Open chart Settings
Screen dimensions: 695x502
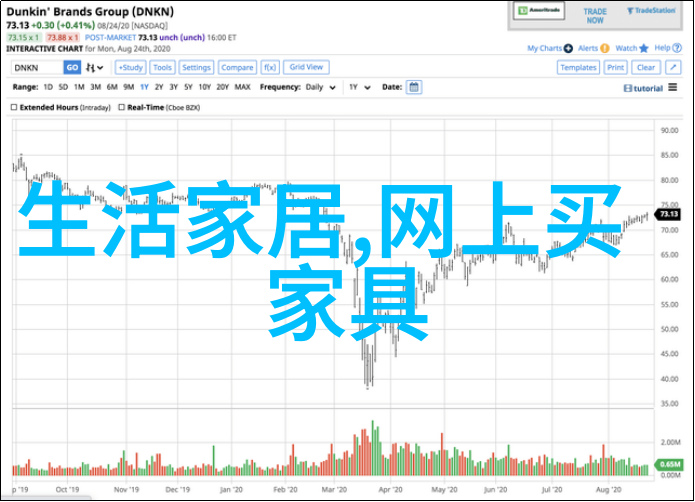(196, 67)
